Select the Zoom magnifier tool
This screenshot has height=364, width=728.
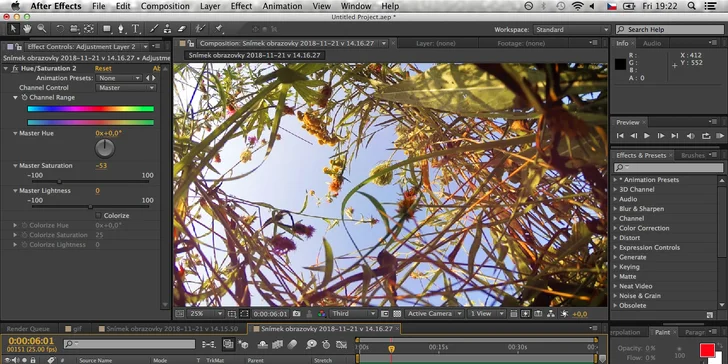point(42,29)
